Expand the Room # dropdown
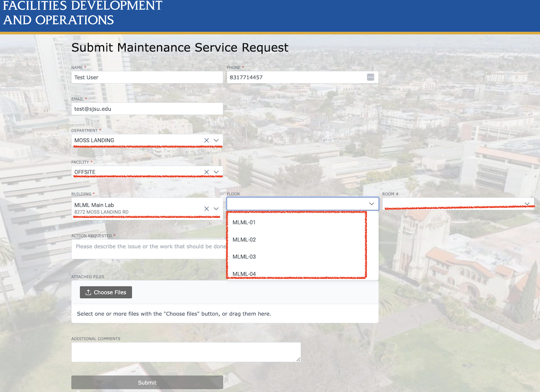This screenshot has width=540, height=392. pos(527,204)
